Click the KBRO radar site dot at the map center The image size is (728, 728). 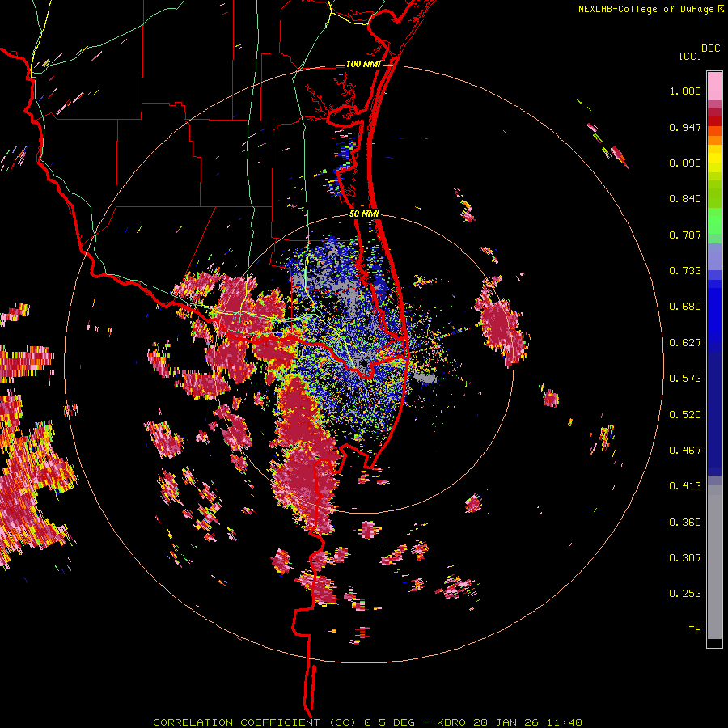coord(363,363)
